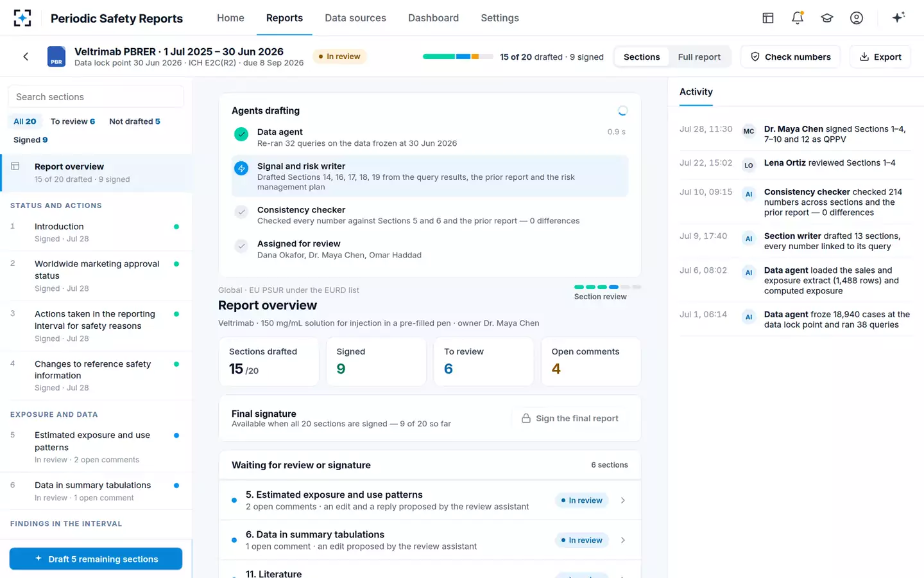Go to the Dashboard tab

433,18
